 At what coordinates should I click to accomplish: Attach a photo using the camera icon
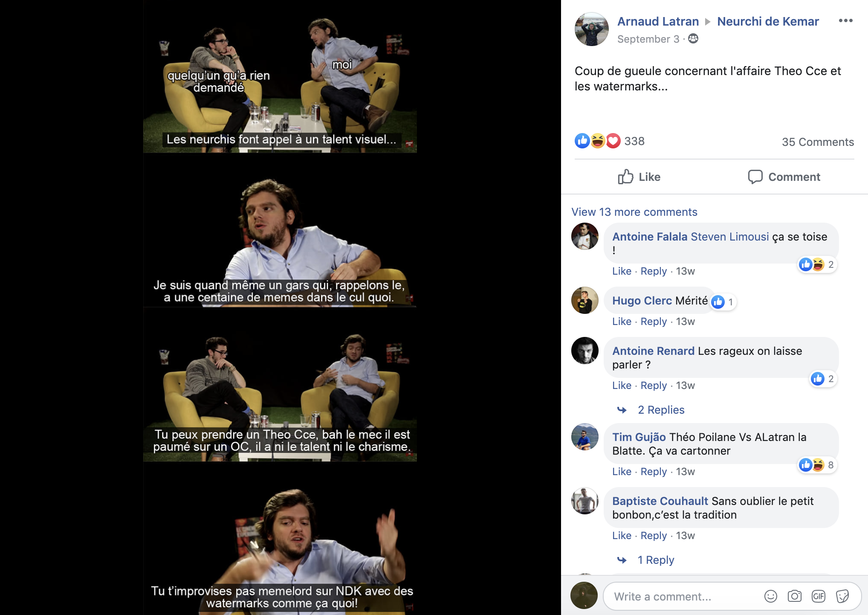[794, 596]
